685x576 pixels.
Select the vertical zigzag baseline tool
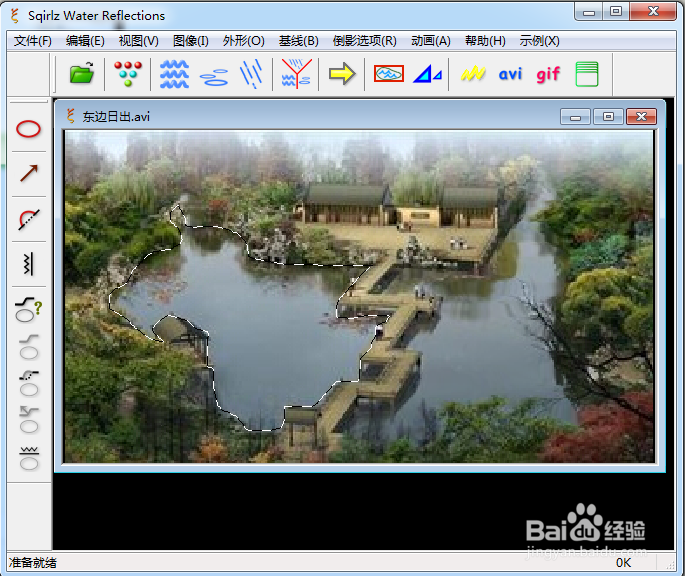tap(28, 264)
